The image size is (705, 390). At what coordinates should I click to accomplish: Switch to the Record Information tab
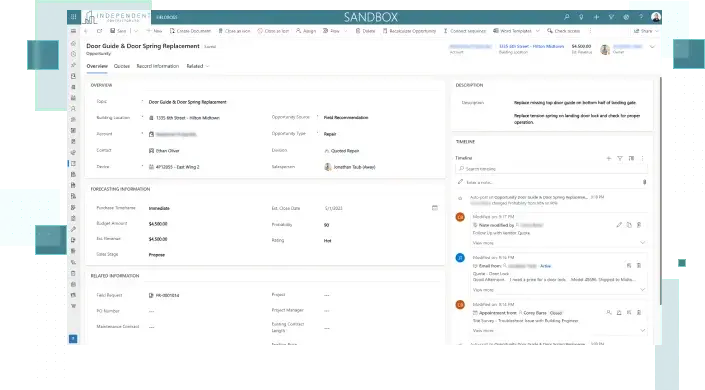157,66
